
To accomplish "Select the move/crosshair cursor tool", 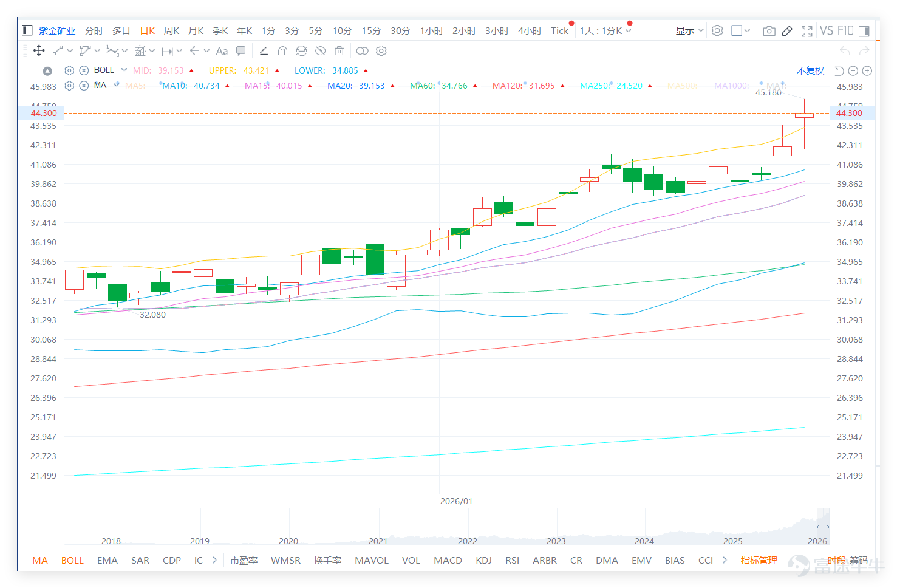I will pos(39,51).
